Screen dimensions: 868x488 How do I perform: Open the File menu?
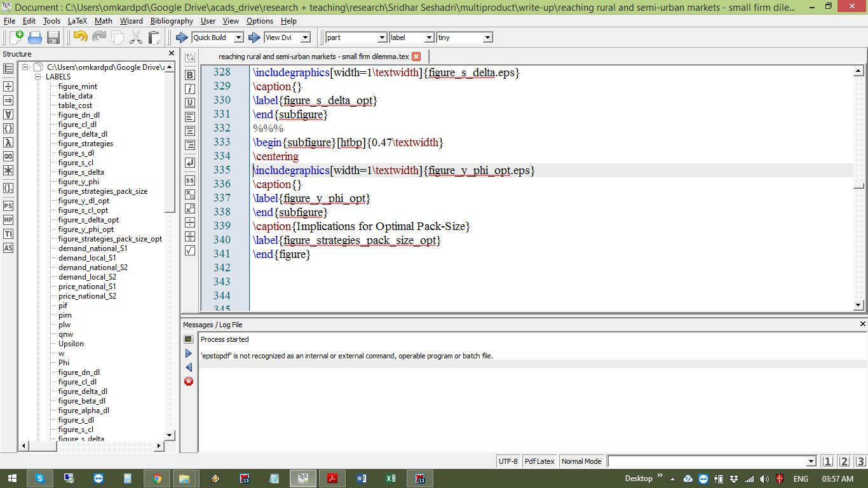9,21
